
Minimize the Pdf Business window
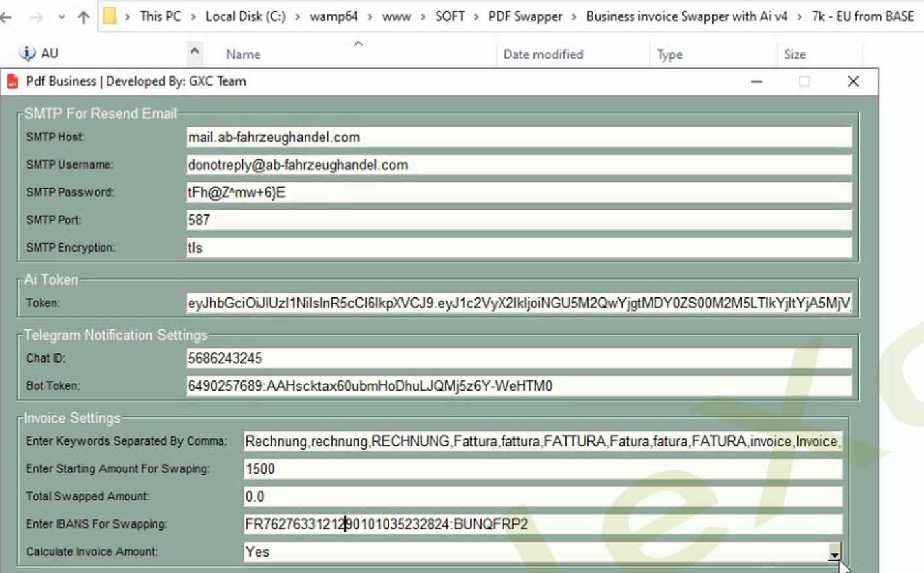coord(757,82)
